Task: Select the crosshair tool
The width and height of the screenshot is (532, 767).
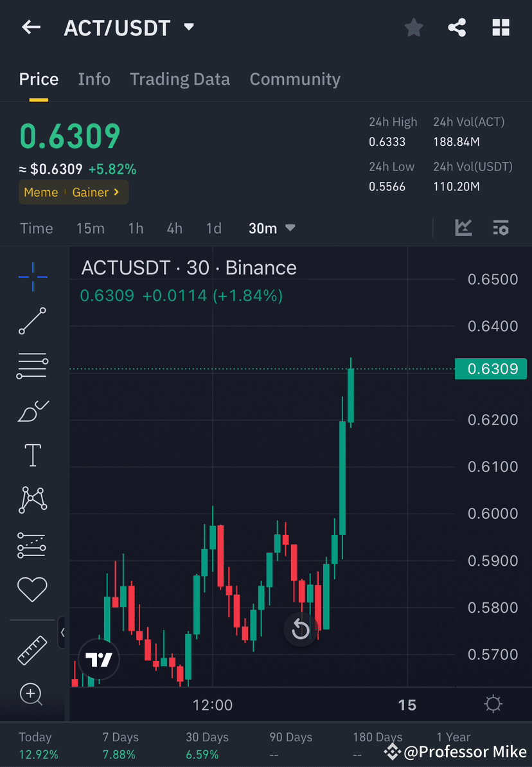Action: (x=32, y=276)
